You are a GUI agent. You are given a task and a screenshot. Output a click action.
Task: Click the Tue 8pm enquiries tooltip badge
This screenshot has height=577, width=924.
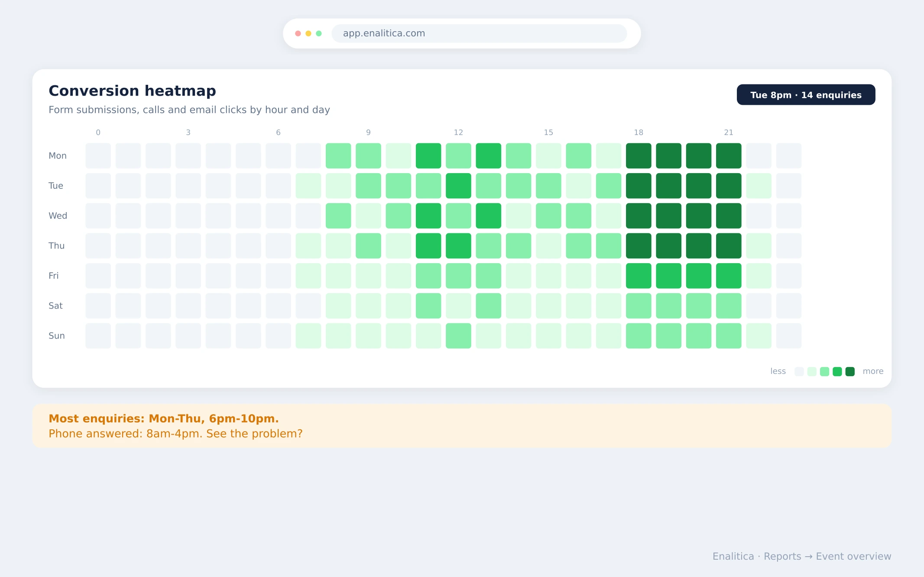click(806, 95)
